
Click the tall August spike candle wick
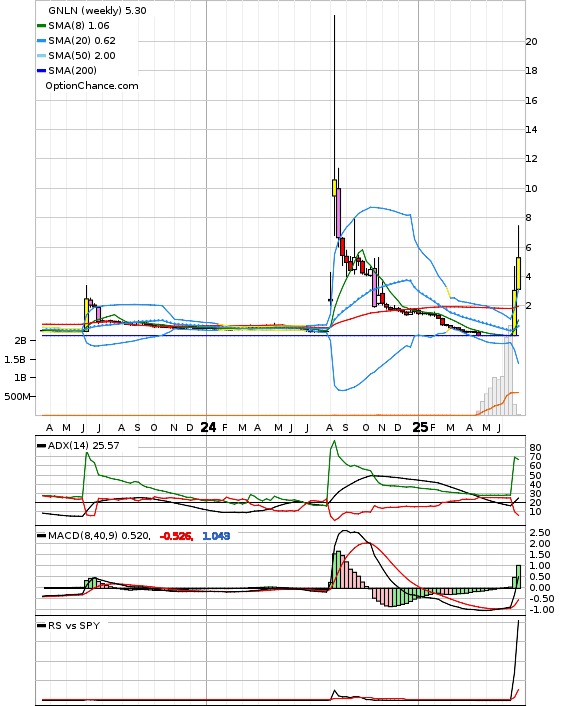coord(334,97)
